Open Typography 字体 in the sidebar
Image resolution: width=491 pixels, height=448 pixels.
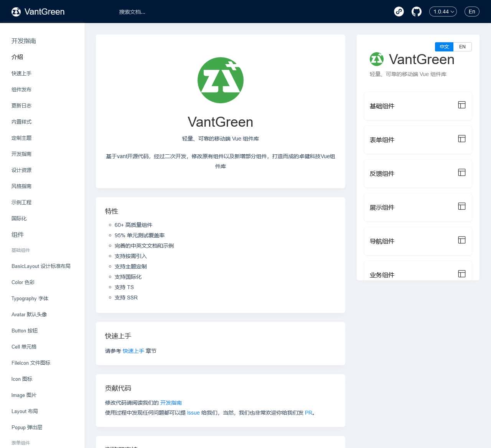[x=30, y=298]
